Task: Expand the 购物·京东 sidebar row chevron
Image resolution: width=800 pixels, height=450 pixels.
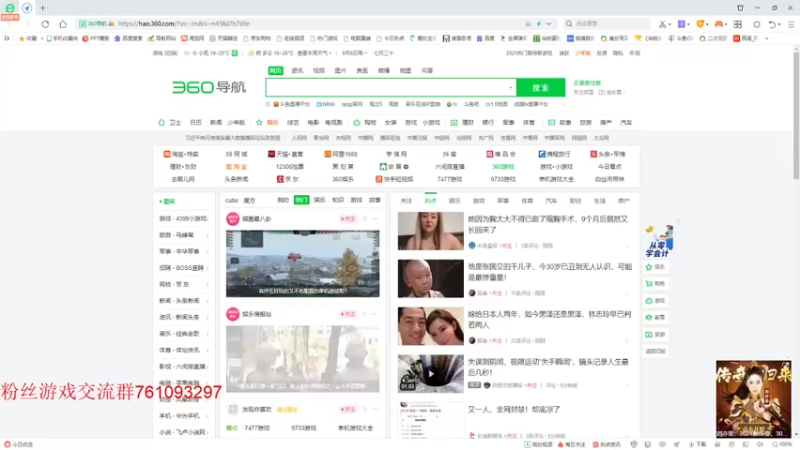Action: tap(207, 284)
